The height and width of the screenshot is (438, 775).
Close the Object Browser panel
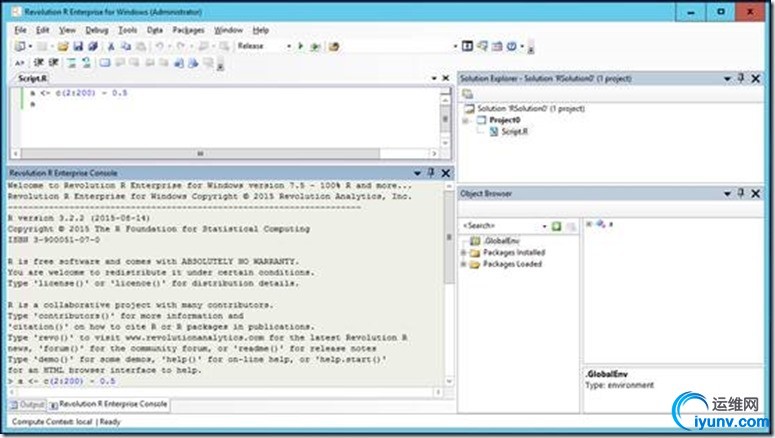[x=756, y=194]
